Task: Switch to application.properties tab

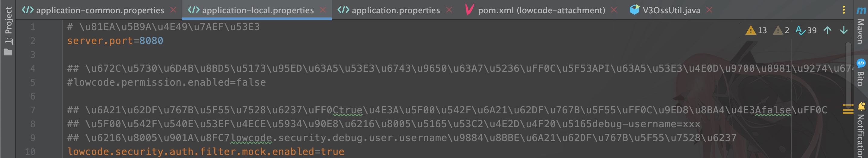Action: tap(396, 11)
